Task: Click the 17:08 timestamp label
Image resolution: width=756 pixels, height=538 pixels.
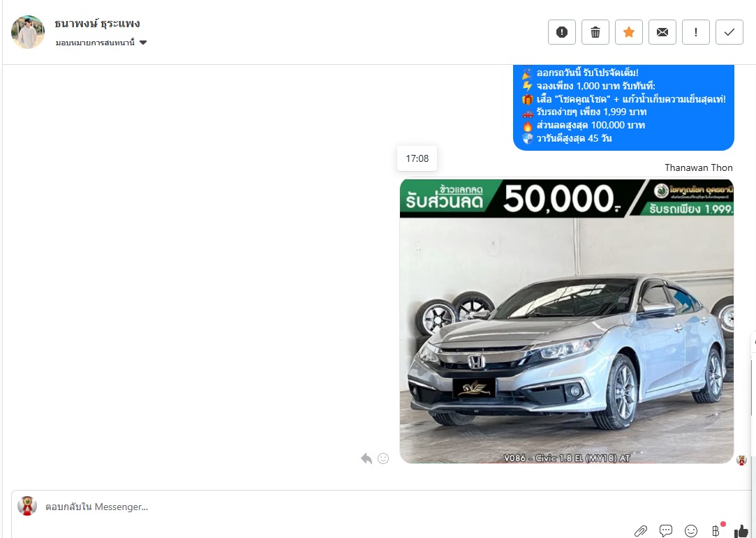Action: click(x=417, y=158)
